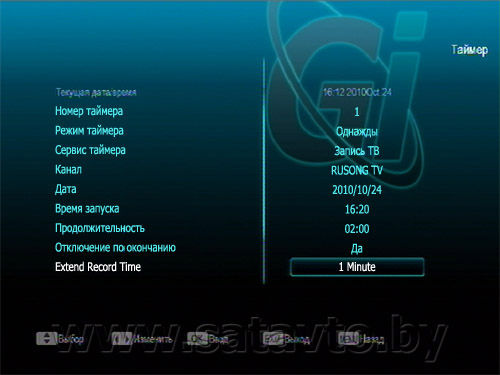Select the Номер таймера row label
500x375 pixels.
pyautogui.click(x=89, y=111)
